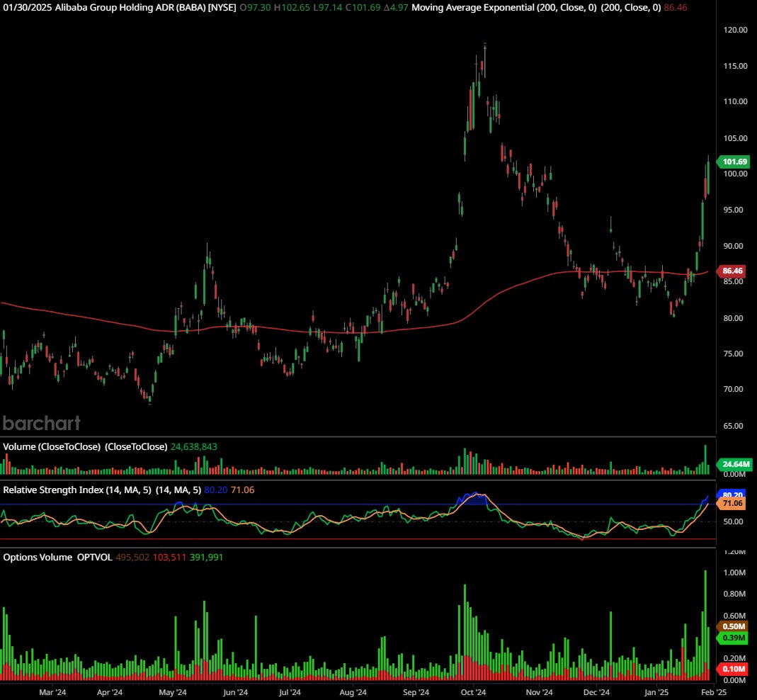Screen dimensions: 757x700
Task: Click the Oct '24 date axis label
Action: [x=473, y=692]
